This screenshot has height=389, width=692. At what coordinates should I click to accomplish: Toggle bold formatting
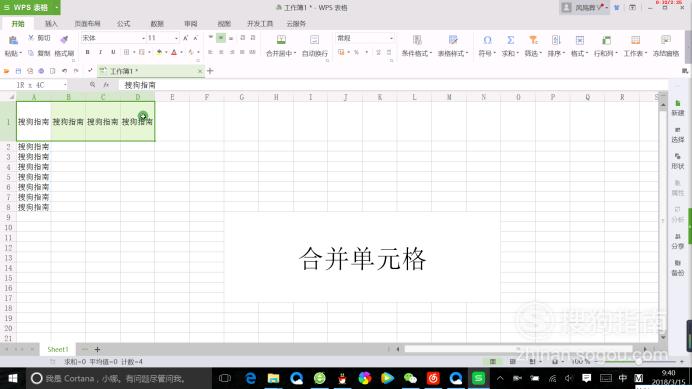pos(87,53)
